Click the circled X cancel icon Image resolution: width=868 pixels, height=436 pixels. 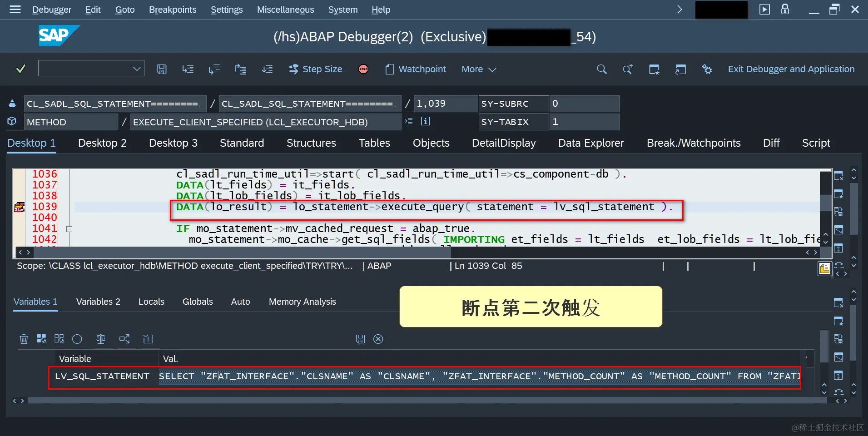[378, 339]
